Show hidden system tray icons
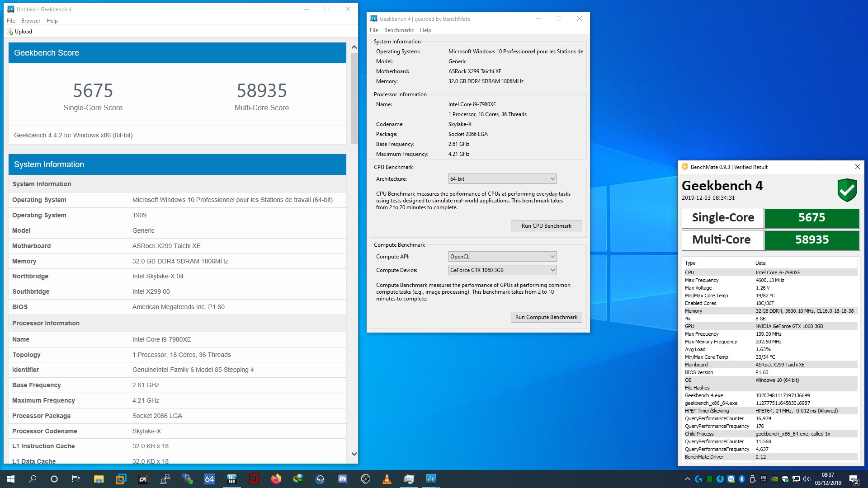 688,479
